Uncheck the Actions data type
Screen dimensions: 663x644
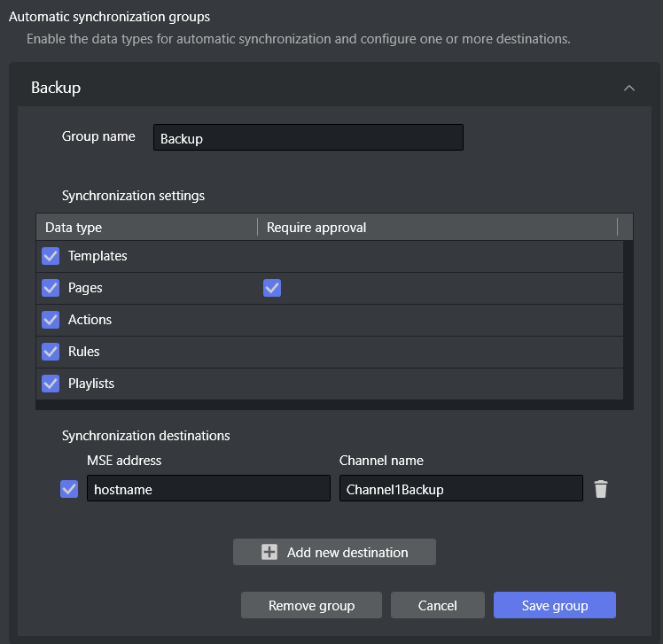click(x=51, y=320)
